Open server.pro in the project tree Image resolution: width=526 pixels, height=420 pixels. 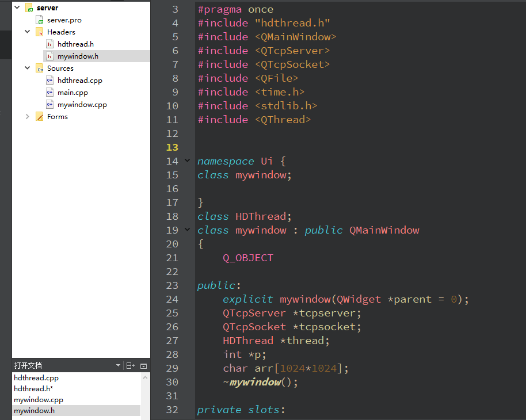pyautogui.click(x=64, y=20)
